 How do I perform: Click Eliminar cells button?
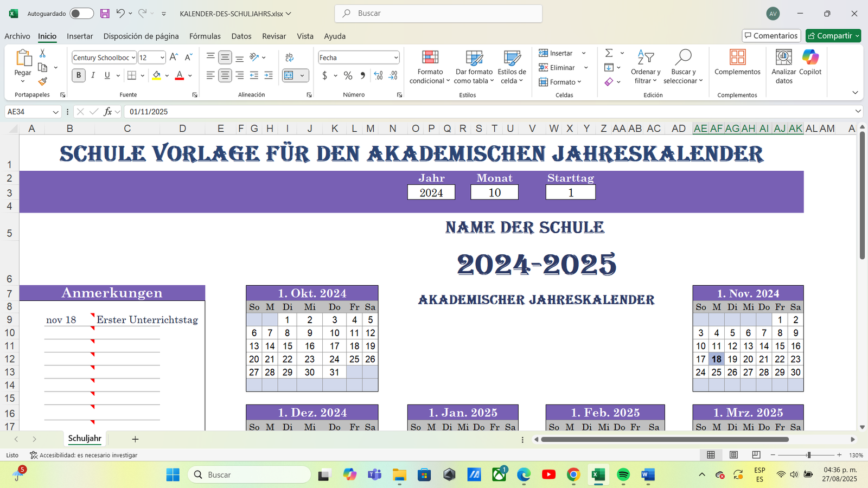[557, 68]
